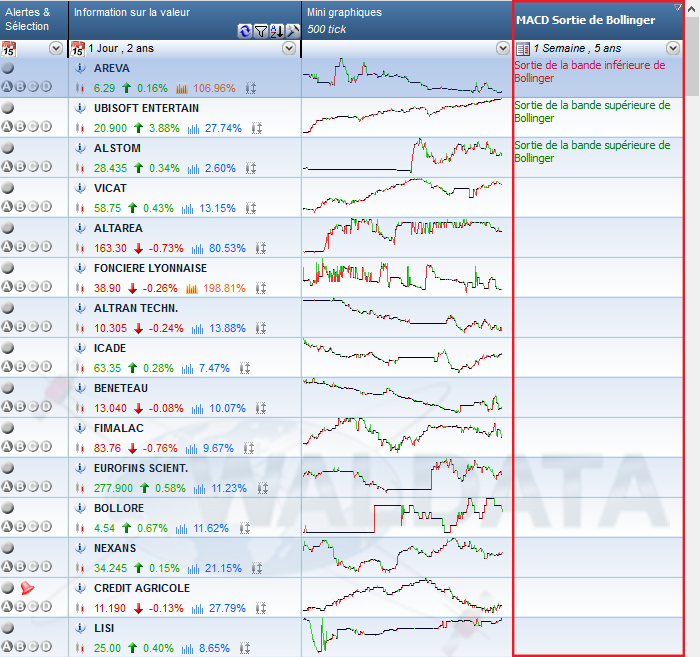The width and height of the screenshot is (700, 657).
Task: Open the Mini graphiques column dropdown arrow
Action: click(x=503, y=48)
